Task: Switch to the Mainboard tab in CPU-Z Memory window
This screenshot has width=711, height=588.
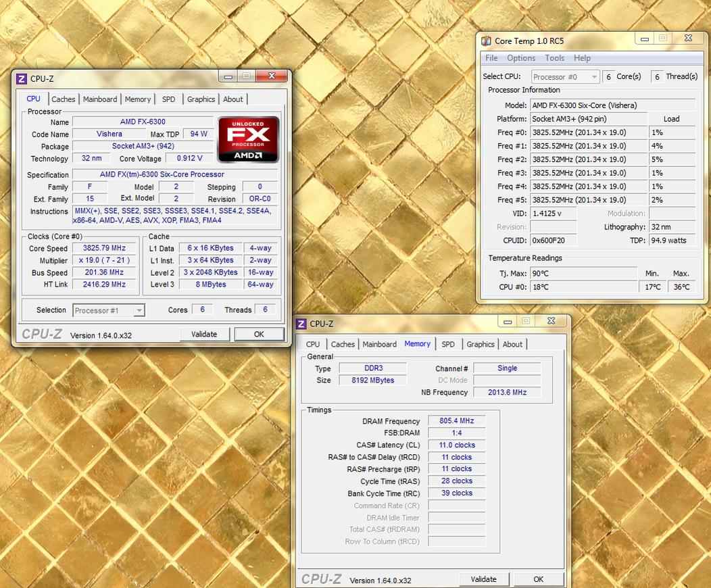Action: 380,345
